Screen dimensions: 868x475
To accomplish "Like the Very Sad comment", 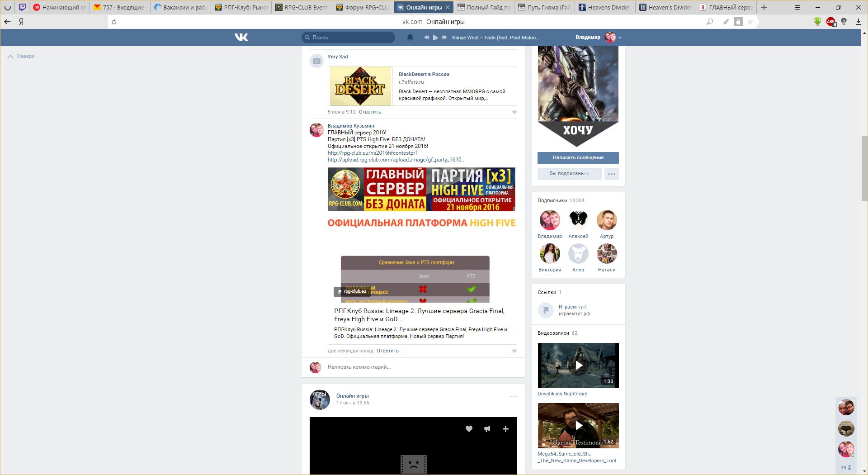I will tap(514, 112).
